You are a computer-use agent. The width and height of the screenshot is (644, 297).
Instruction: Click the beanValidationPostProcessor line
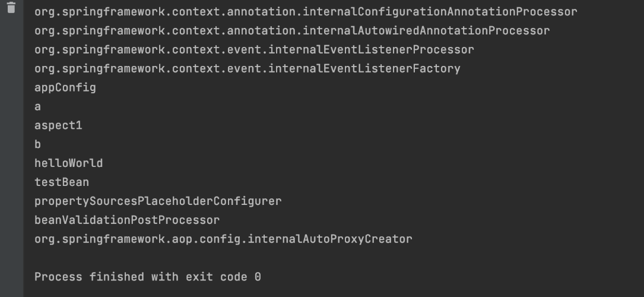pyautogui.click(x=127, y=220)
